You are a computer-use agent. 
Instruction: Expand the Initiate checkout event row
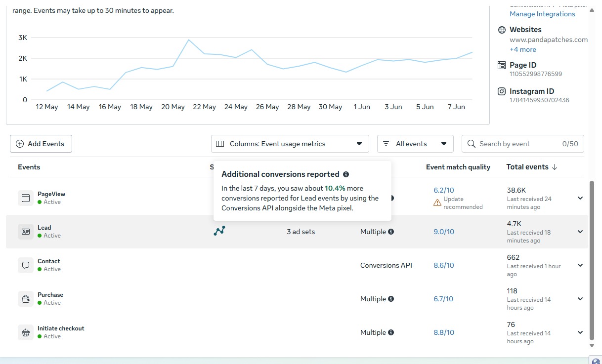point(580,332)
